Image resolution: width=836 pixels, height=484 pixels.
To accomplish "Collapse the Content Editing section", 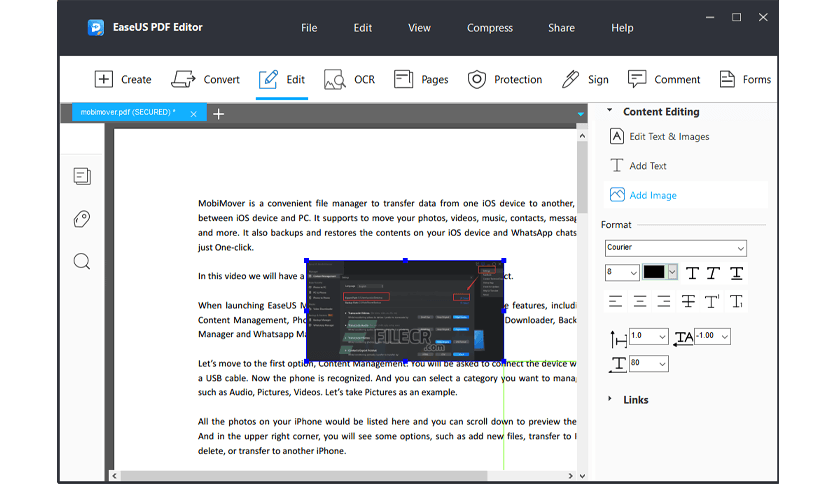I will 610,110.
